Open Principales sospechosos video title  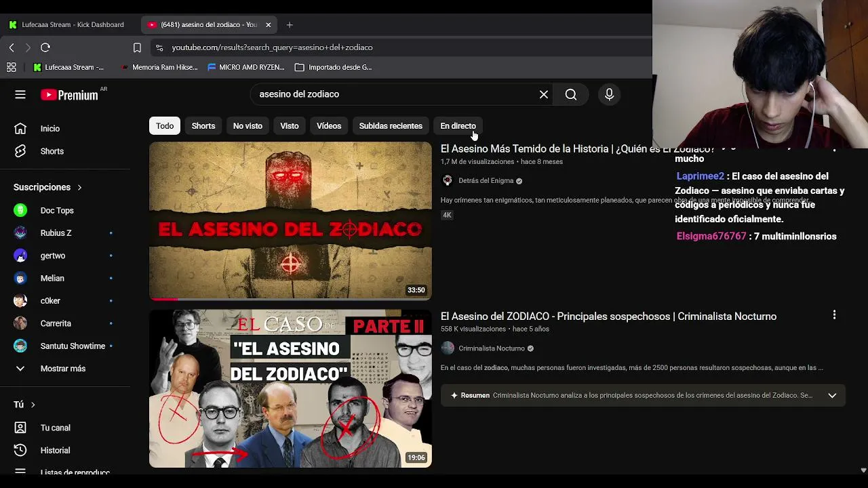click(x=608, y=317)
